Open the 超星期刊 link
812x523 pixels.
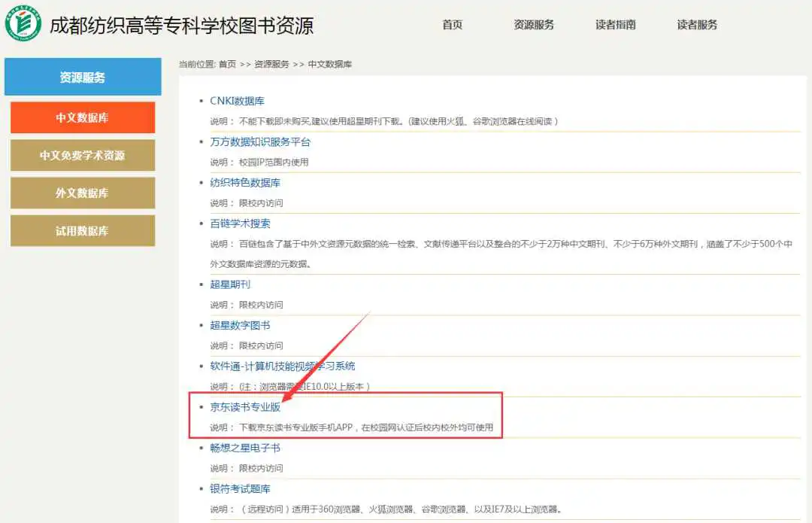click(x=230, y=284)
